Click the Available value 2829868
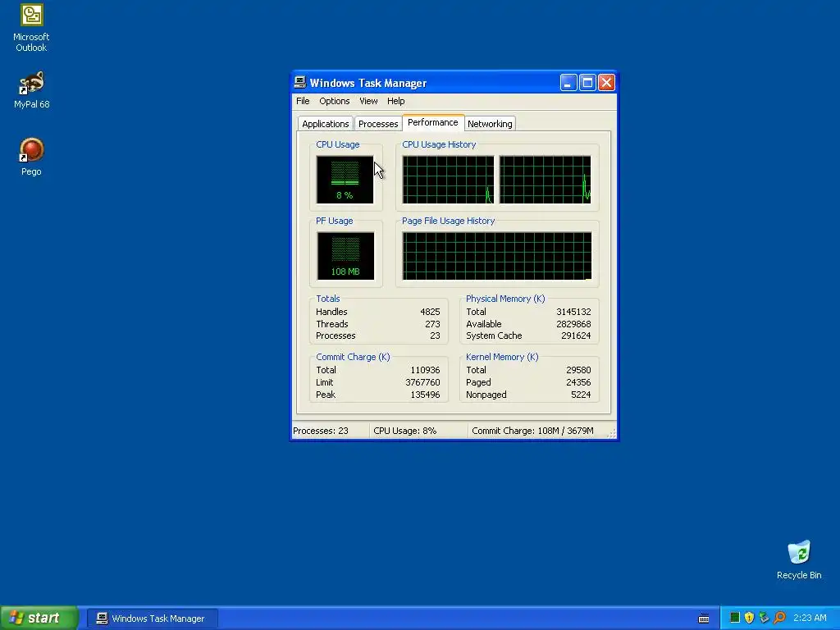The image size is (840, 630). pyautogui.click(x=573, y=324)
